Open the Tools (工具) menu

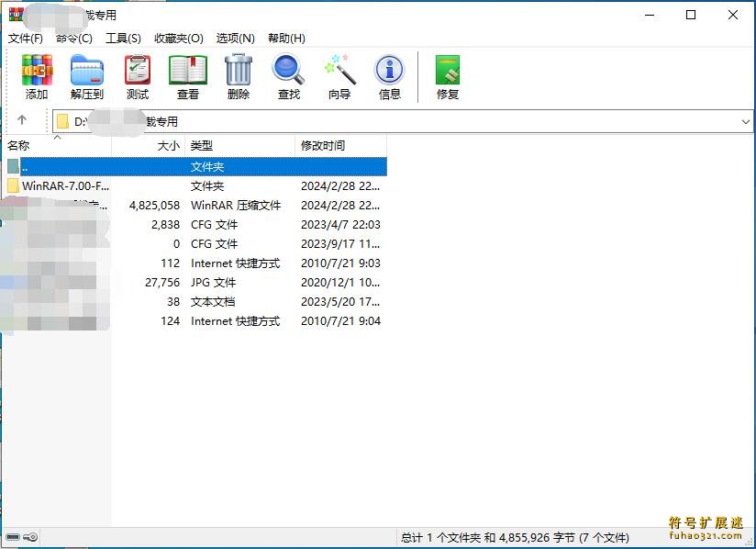click(123, 39)
